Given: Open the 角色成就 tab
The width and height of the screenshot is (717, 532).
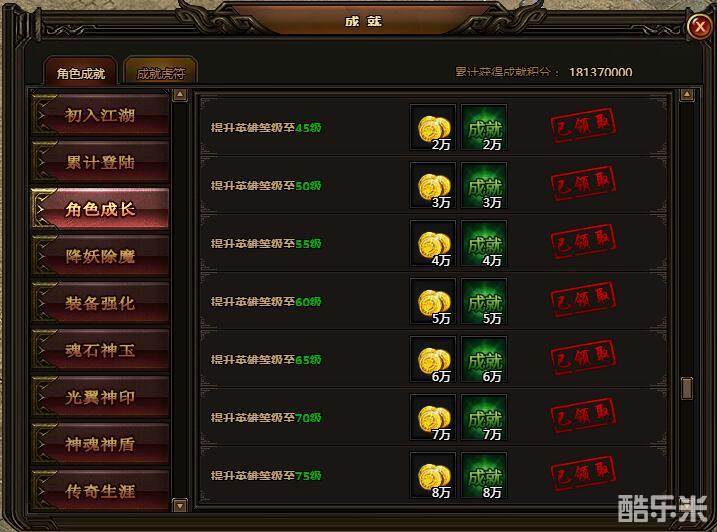Looking at the screenshot, I should 80,71.
